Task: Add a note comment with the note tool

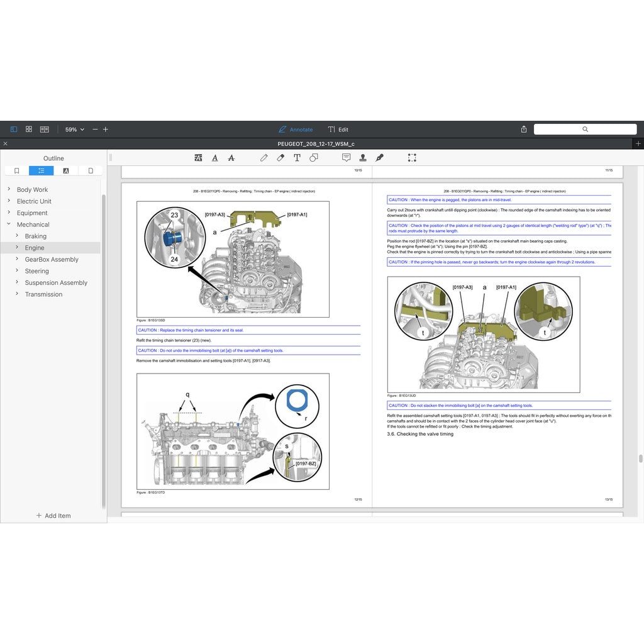Action: click(x=346, y=158)
